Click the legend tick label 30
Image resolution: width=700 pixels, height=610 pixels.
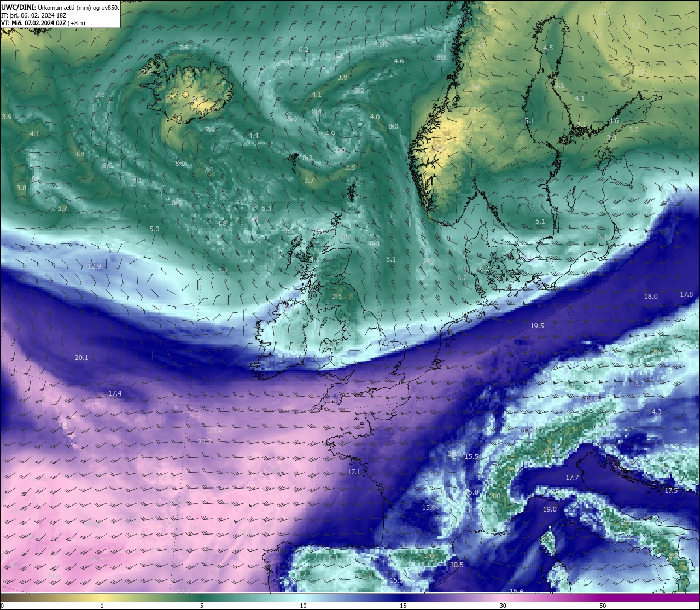(x=503, y=605)
